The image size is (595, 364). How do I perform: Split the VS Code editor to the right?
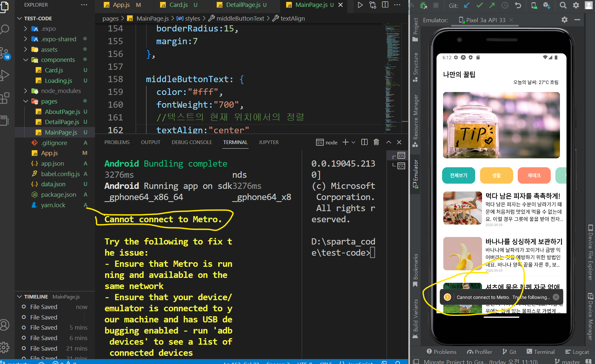coord(385,5)
